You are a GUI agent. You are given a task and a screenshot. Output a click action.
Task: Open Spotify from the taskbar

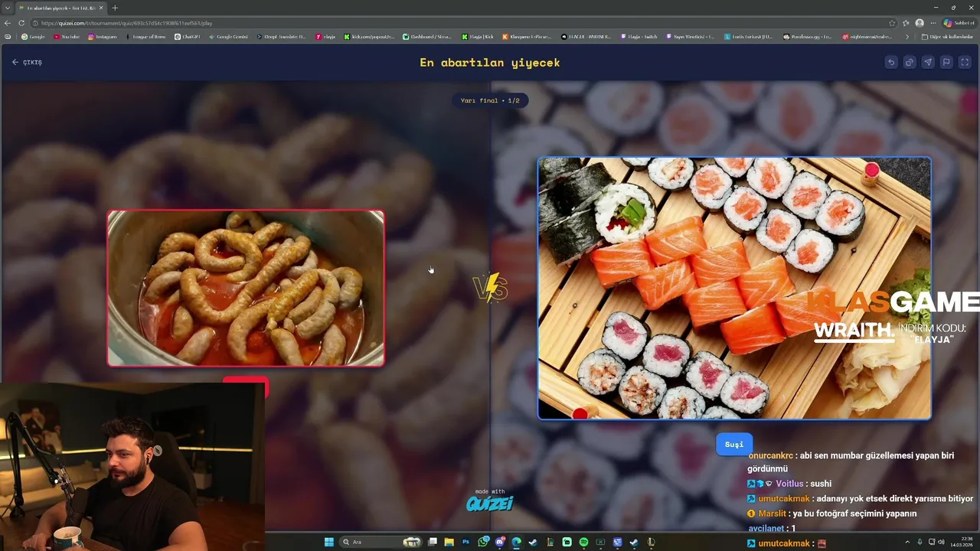[583, 542]
